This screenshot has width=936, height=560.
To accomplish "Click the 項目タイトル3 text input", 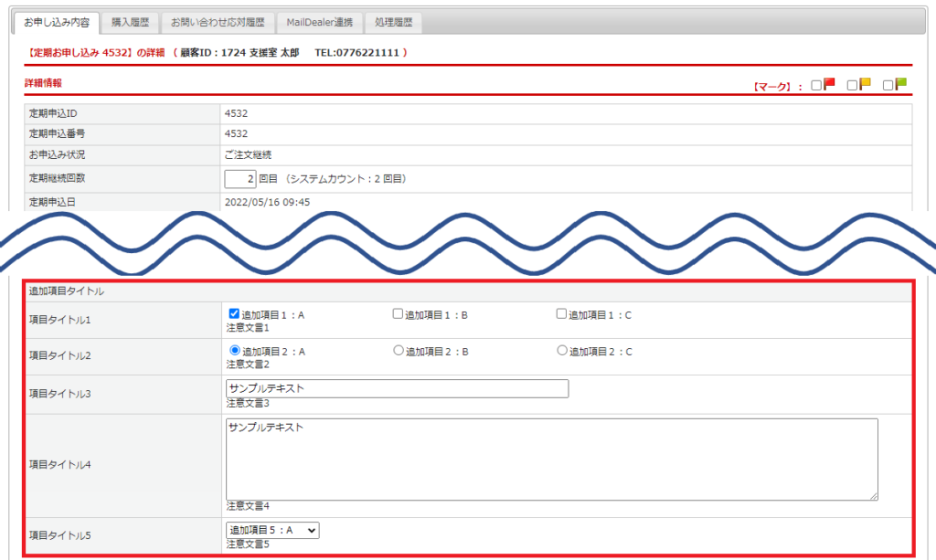I will click(397, 388).
